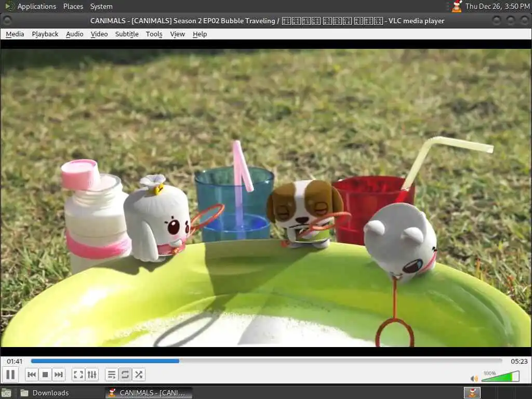Go to previous media in playlist
This screenshot has height=399, width=532.
click(x=32, y=375)
